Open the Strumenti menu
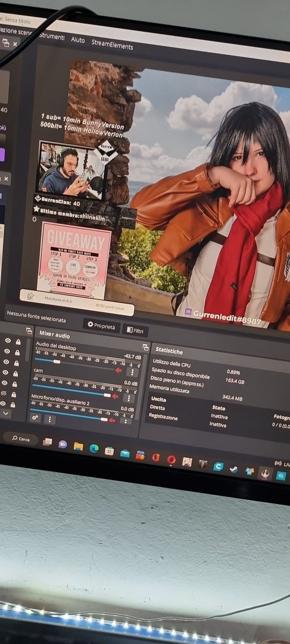 click(52, 37)
